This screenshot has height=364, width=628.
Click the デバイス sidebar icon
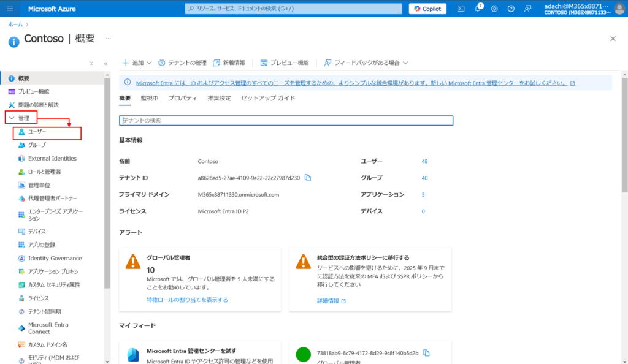21,232
